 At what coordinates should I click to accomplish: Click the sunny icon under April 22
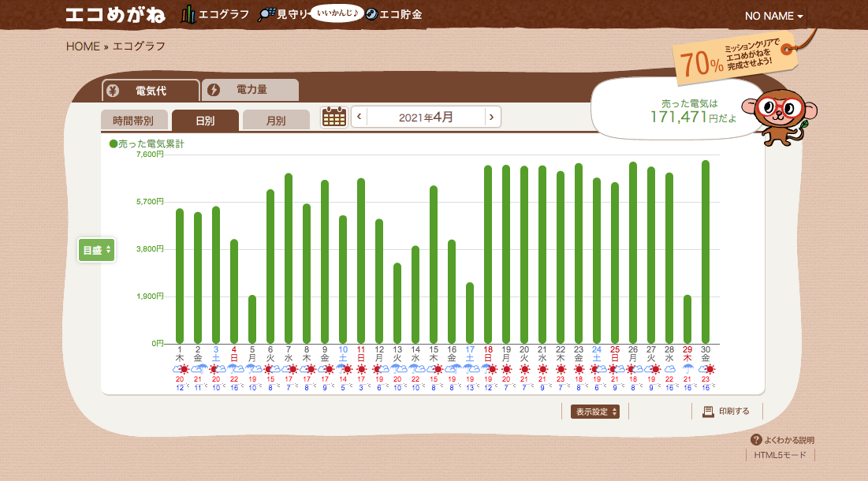tap(561, 369)
